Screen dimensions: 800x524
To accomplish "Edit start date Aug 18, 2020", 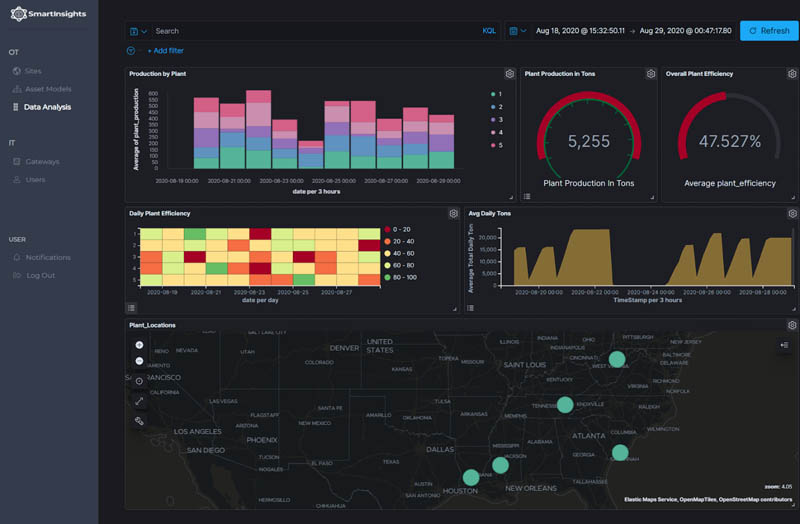I will tap(580, 31).
